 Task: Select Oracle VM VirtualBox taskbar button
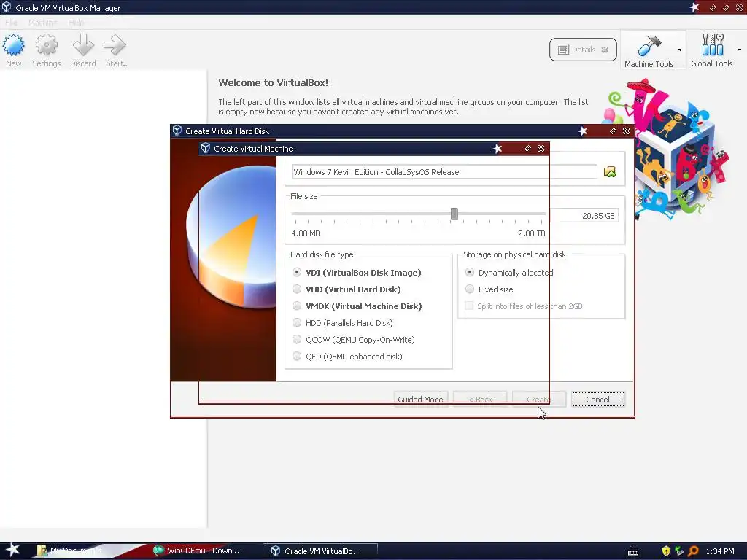click(320, 551)
